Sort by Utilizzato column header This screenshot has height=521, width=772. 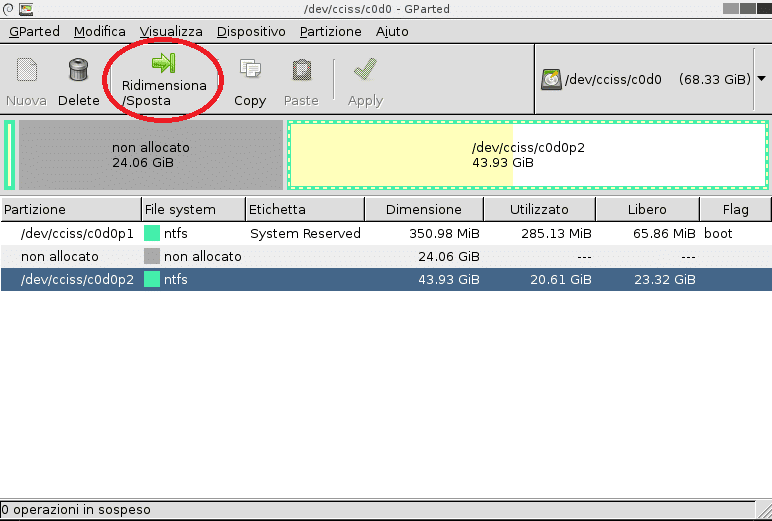click(x=540, y=209)
